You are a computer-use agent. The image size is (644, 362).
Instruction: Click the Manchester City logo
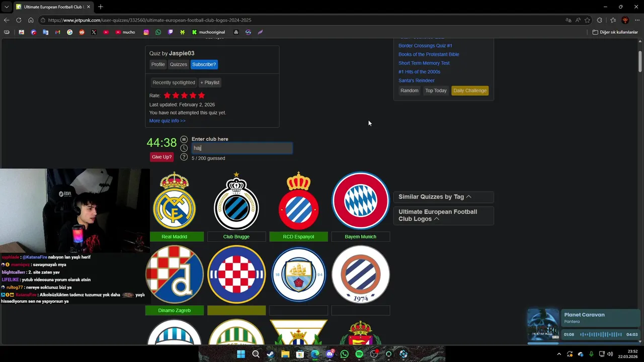298,275
